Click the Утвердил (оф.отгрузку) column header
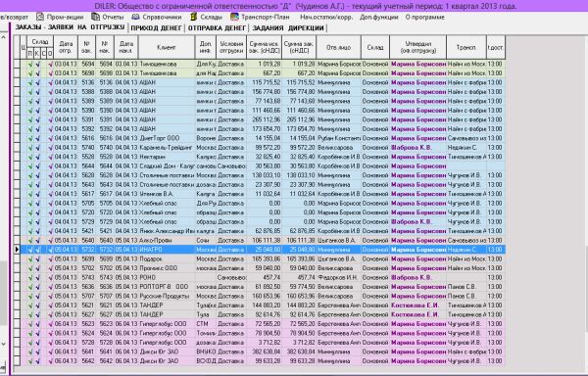The height and width of the screenshot is (376, 588). 418,47
